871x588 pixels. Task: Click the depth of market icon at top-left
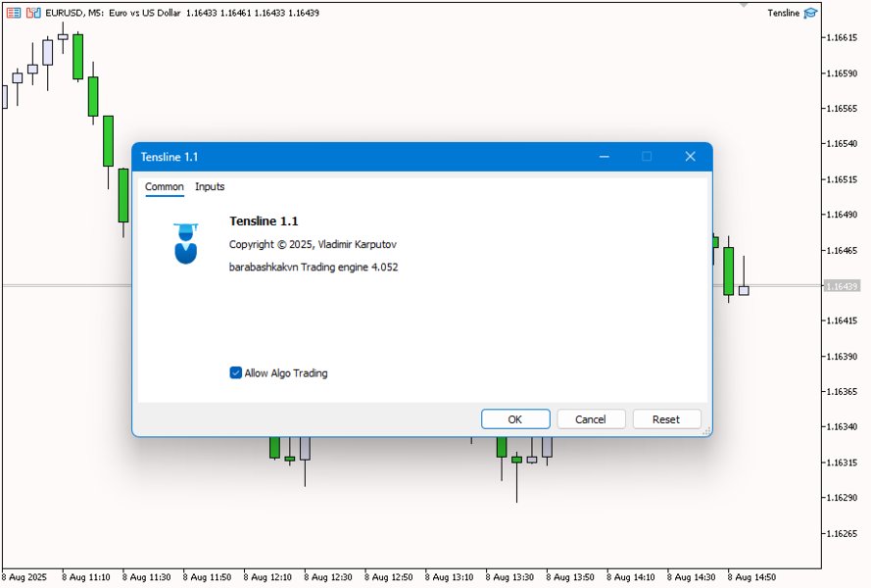14,12
